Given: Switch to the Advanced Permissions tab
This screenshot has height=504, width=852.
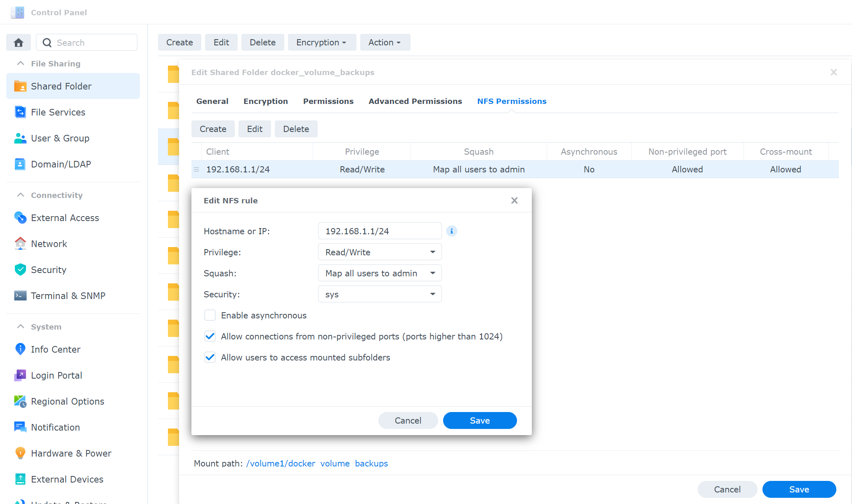Looking at the screenshot, I should (415, 101).
